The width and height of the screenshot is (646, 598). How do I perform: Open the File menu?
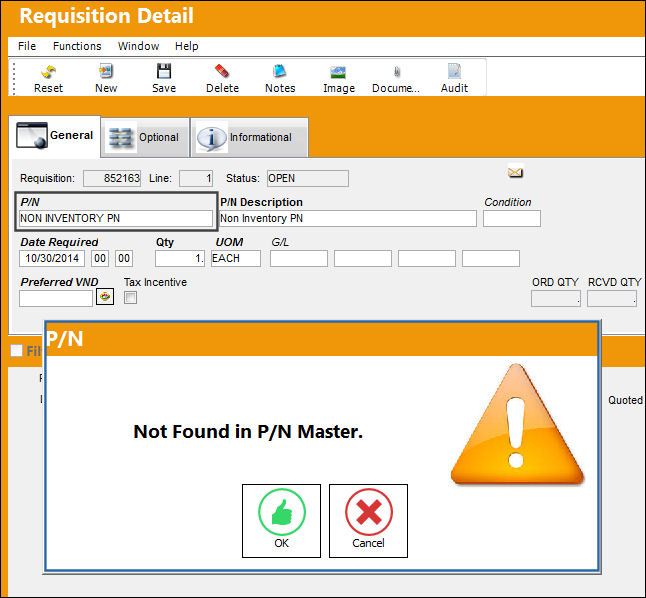(x=27, y=46)
